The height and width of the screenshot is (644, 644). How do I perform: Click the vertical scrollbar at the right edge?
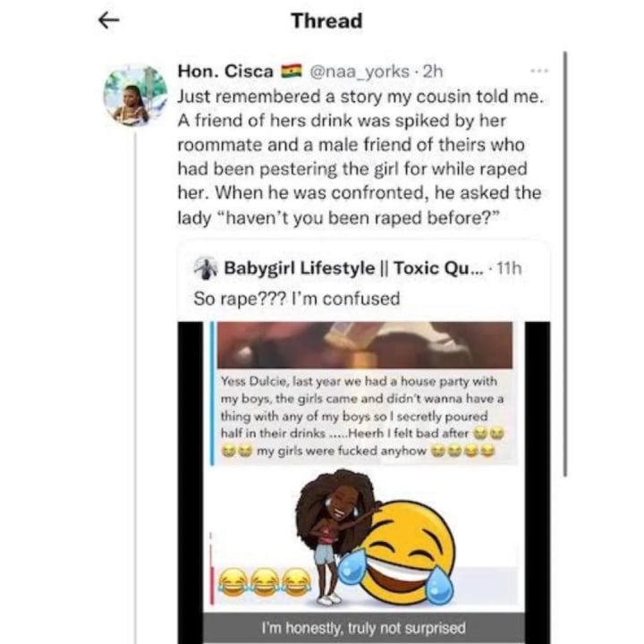click(565, 264)
